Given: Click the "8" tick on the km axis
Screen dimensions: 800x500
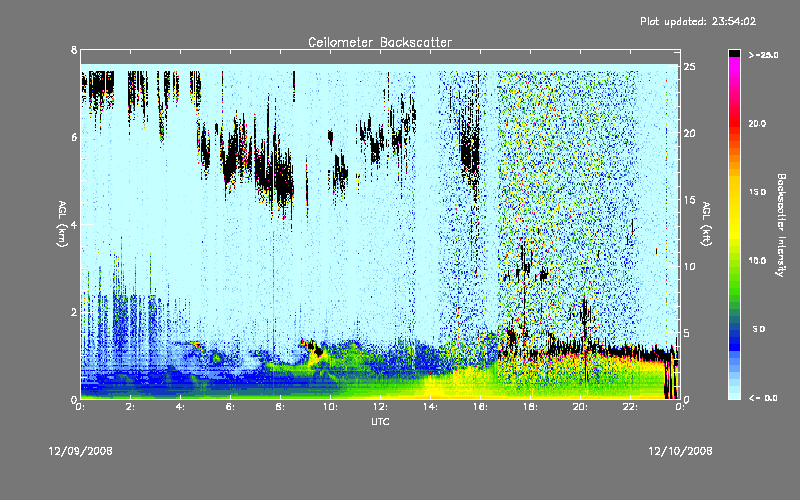Looking at the screenshot, I should [74, 50].
